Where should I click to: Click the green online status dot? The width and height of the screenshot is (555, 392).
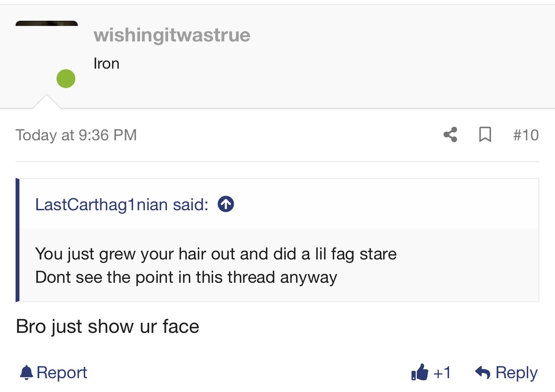click(66, 79)
